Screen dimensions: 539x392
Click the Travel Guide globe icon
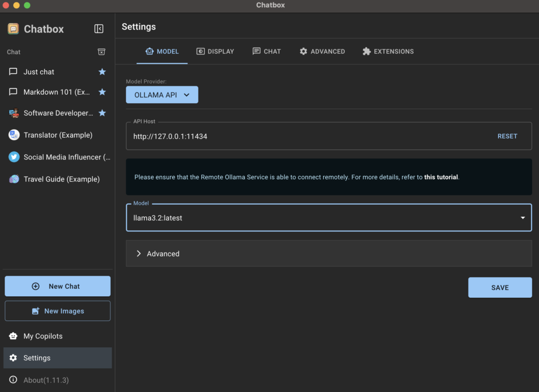coord(14,179)
